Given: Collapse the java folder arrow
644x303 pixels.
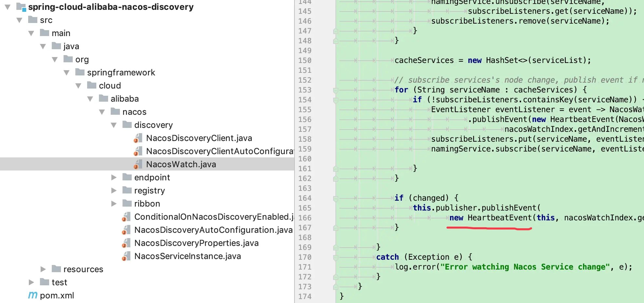Looking at the screenshot, I should click(x=43, y=46).
